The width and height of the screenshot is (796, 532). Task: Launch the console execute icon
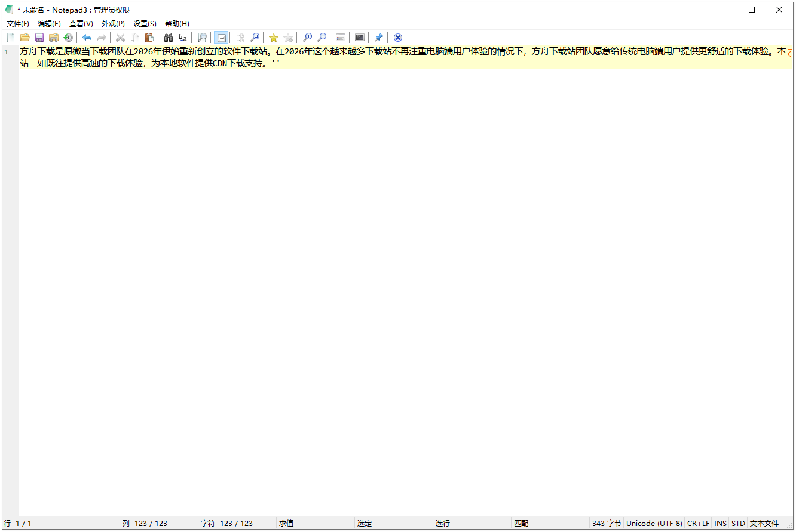click(x=359, y=37)
